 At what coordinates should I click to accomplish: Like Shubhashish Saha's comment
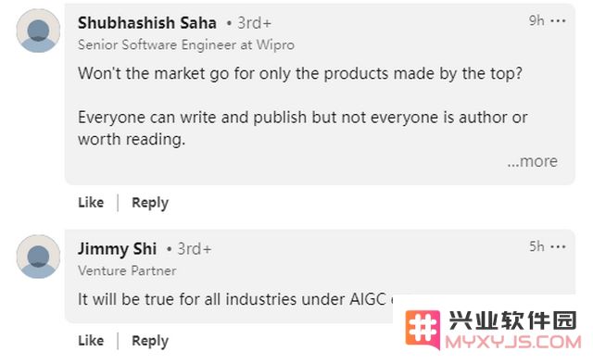pos(91,203)
